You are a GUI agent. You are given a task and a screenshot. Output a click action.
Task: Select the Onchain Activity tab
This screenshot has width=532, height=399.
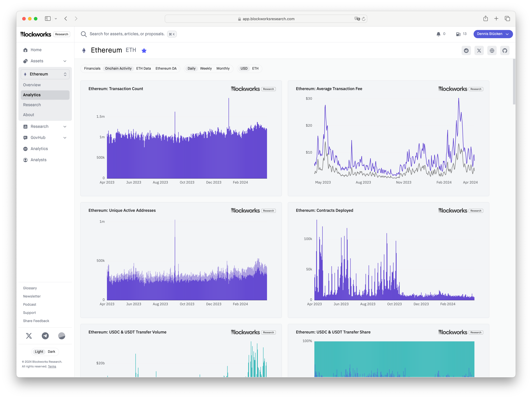pos(118,68)
